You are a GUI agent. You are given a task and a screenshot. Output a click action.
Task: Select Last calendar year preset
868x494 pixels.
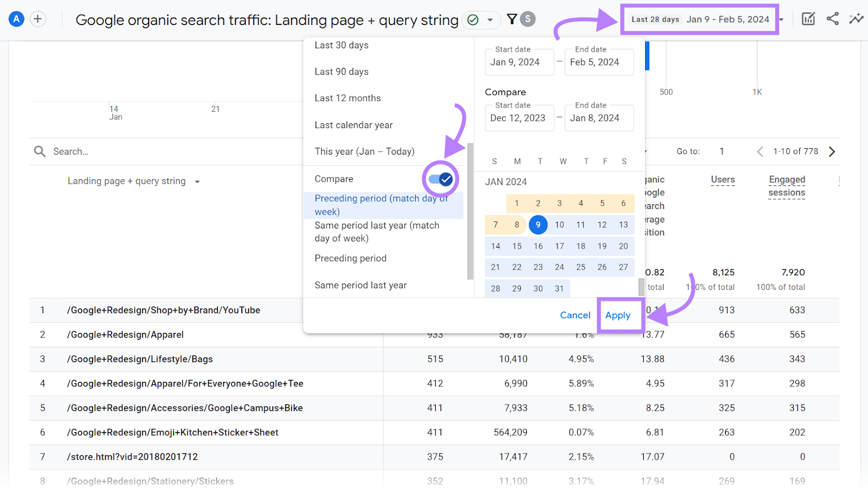coord(354,125)
